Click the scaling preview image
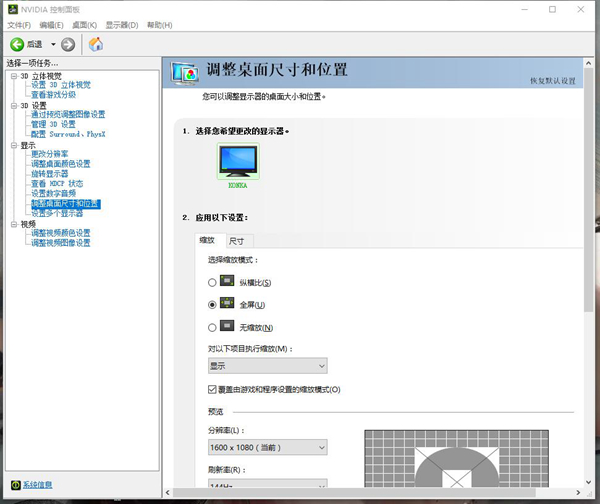This screenshot has height=504, width=600. coord(457,458)
